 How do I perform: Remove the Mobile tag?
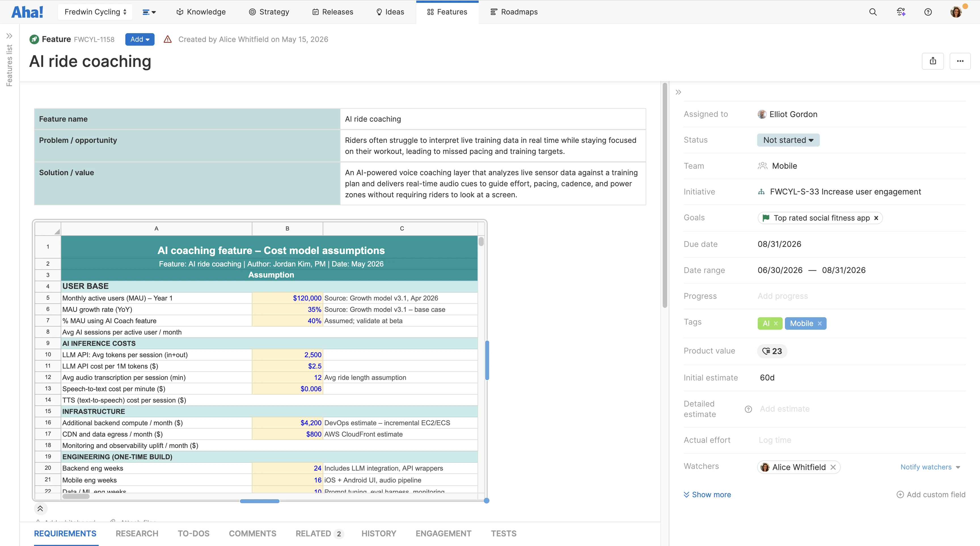click(820, 323)
